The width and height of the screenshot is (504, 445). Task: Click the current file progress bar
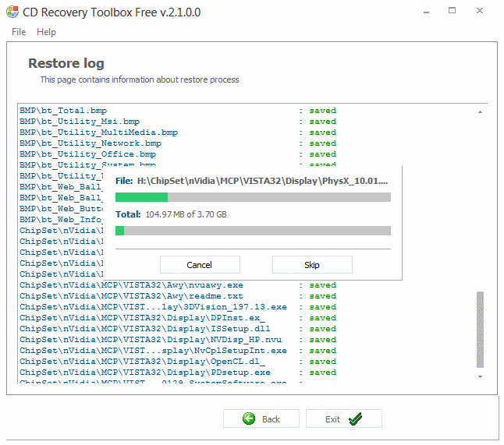(253, 197)
